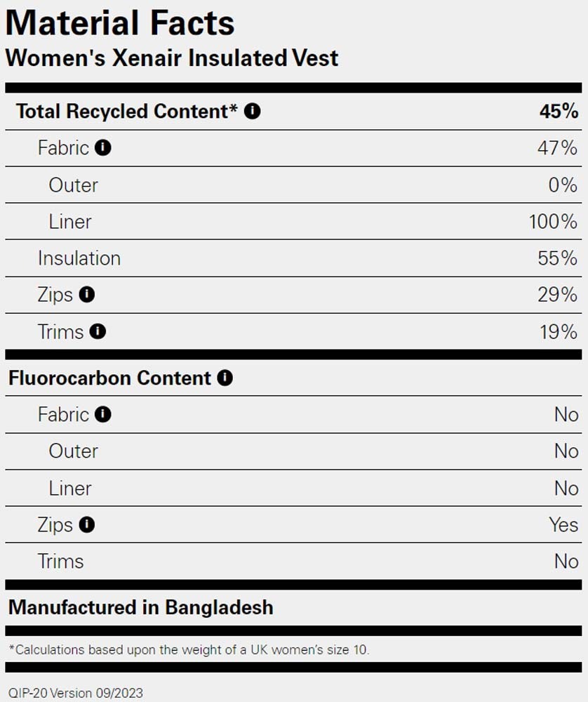Click the Liner 100% value
Screen dimensions: 588x702
click(553, 222)
